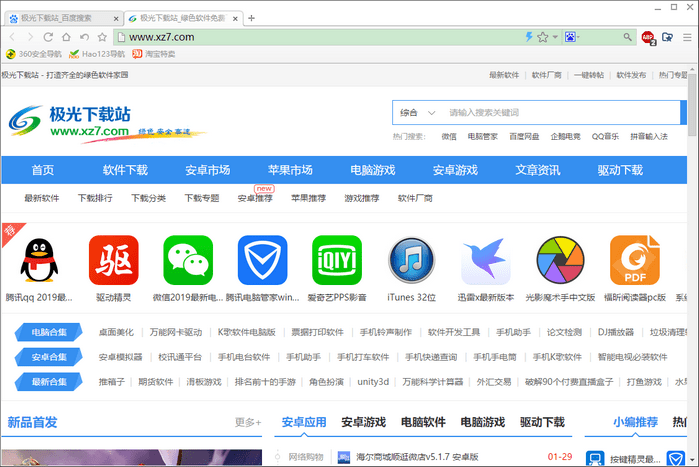This screenshot has width=699, height=467.
Task: Open 首页 in the blue navigation bar
Action: (x=43, y=170)
